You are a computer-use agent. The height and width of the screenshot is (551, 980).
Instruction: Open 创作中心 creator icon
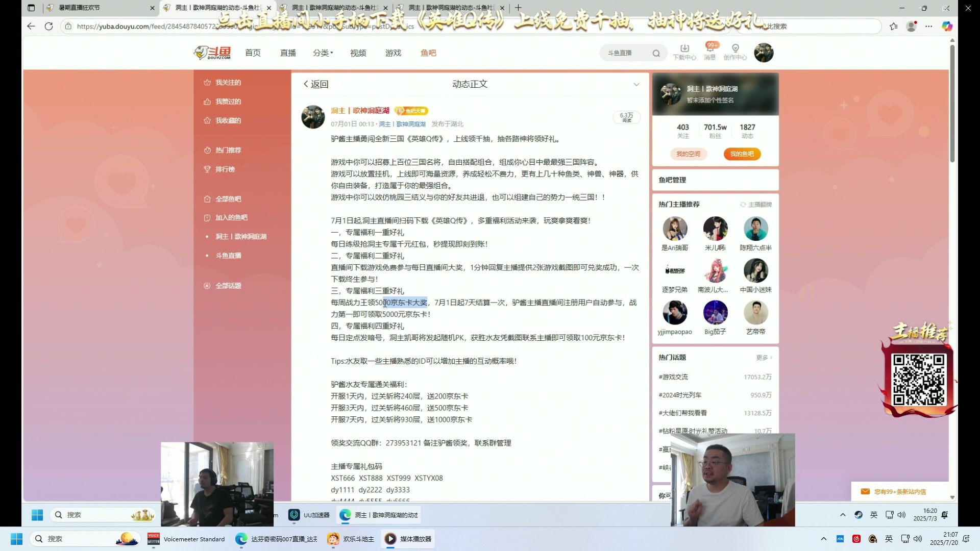click(735, 52)
